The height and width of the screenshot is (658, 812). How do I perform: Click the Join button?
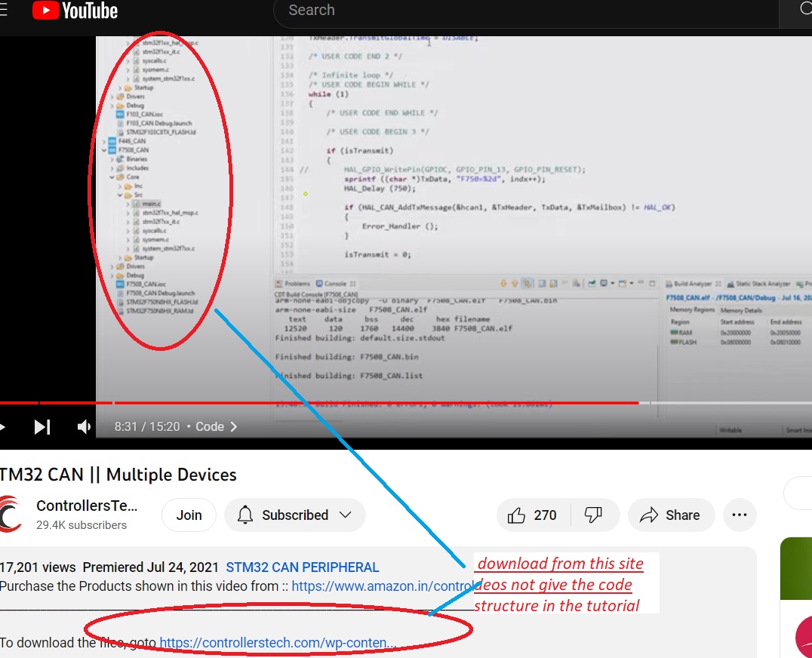click(189, 515)
